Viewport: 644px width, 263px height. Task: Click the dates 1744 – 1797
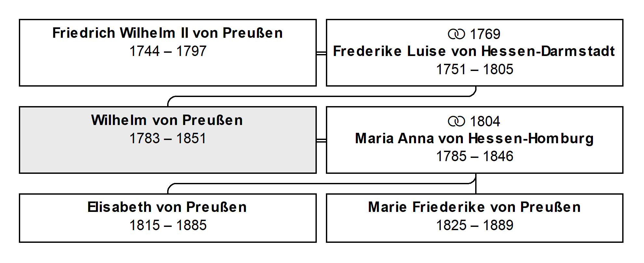point(168,51)
